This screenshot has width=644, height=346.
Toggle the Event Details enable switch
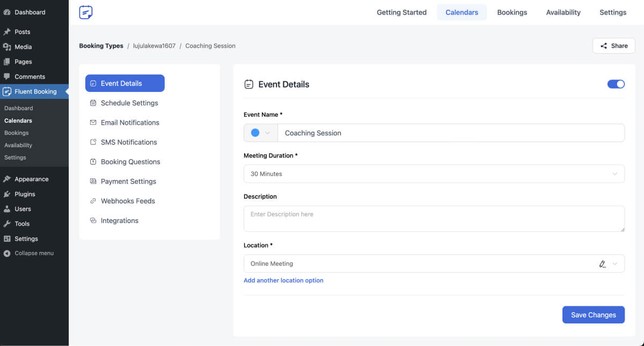click(616, 84)
